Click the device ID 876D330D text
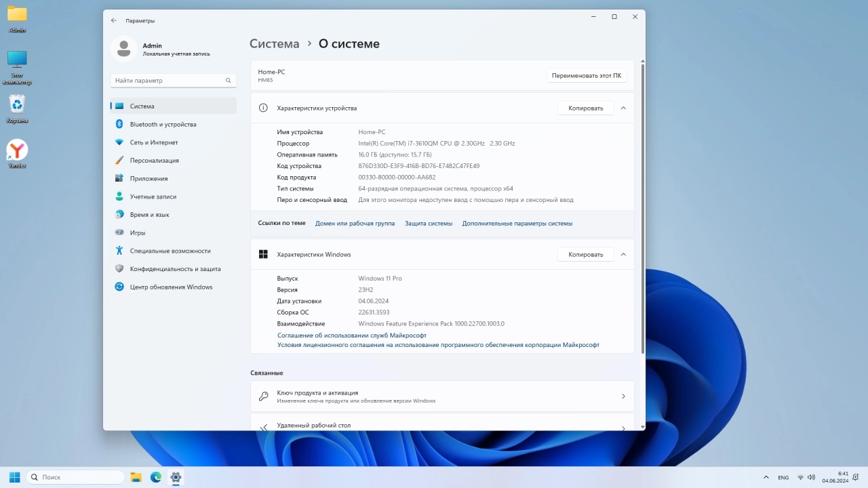Image resolution: width=868 pixels, height=488 pixels. 419,166
